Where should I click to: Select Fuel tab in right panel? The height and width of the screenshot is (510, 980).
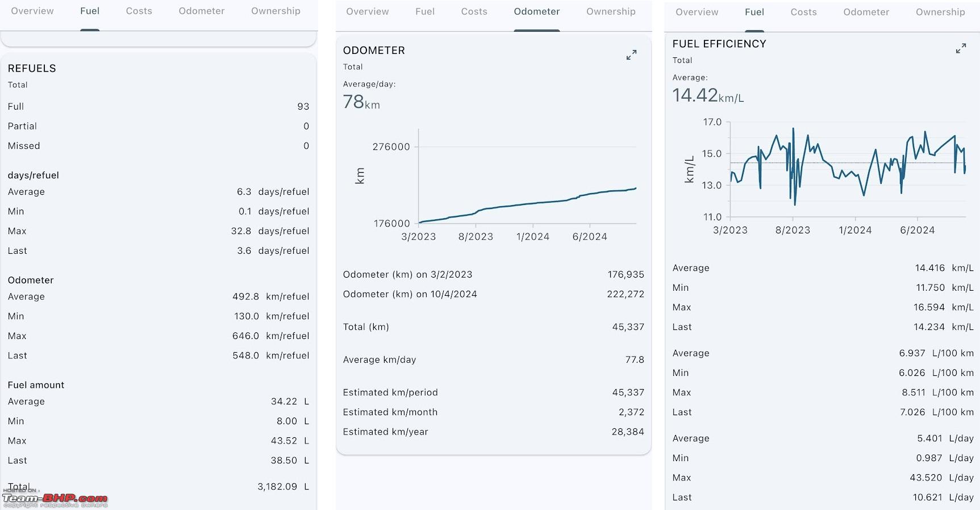pos(754,12)
